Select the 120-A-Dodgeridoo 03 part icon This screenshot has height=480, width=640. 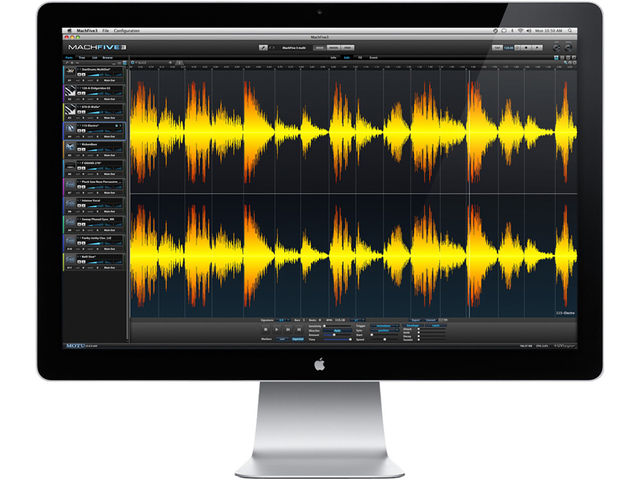tap(70, 90)
